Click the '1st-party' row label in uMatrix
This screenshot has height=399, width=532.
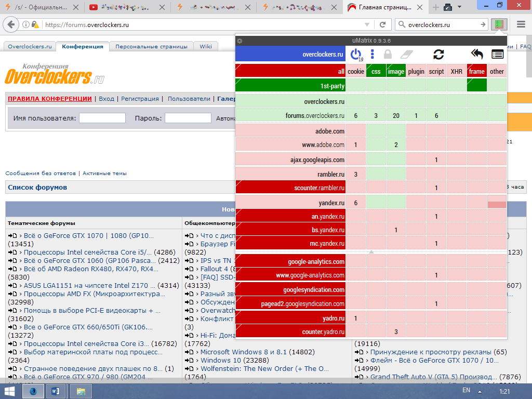coord(290,86)
